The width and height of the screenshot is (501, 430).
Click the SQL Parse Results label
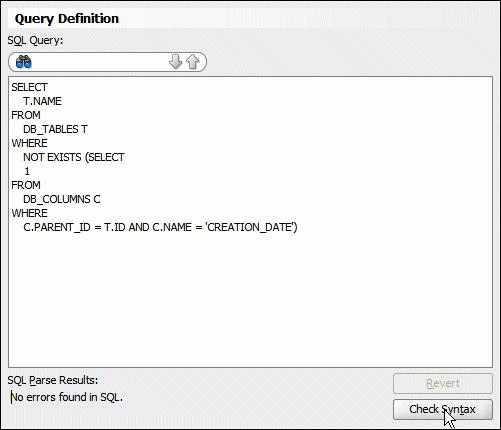point(53,380)
